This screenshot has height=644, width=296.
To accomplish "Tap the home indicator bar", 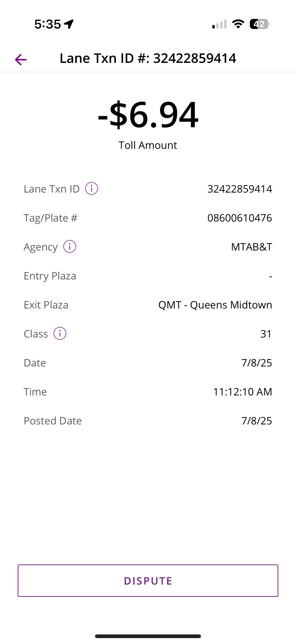I will [148, 636].
